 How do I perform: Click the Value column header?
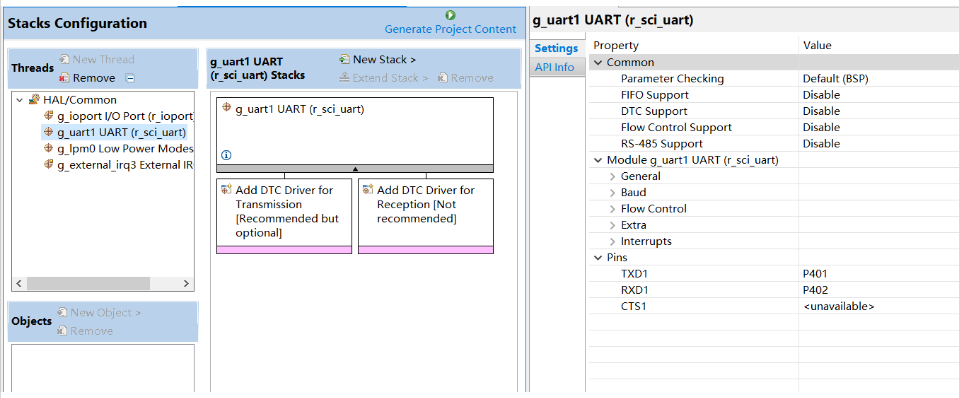pyautogui.click(x=817, y=45)
